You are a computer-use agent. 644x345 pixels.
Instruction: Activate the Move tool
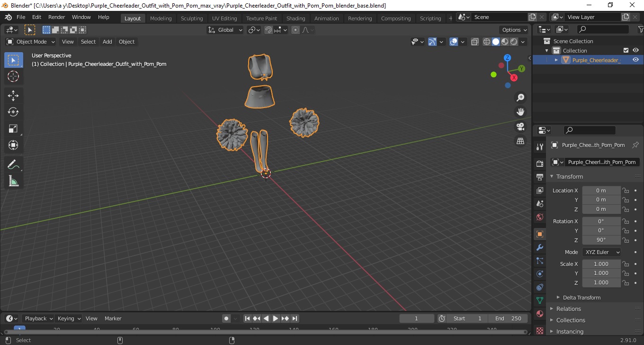tap(13, 96)
